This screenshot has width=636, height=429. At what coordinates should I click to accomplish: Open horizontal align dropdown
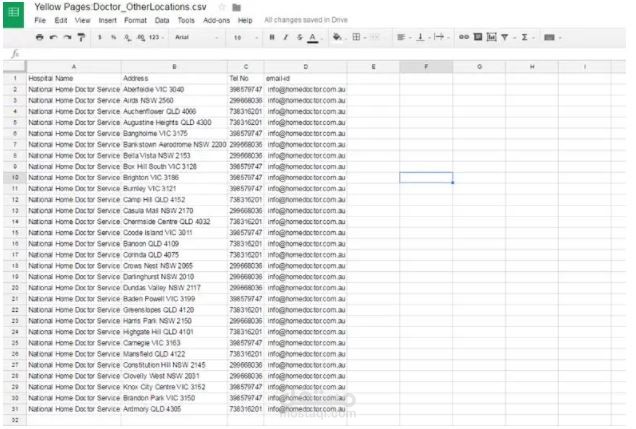(404, 37)
